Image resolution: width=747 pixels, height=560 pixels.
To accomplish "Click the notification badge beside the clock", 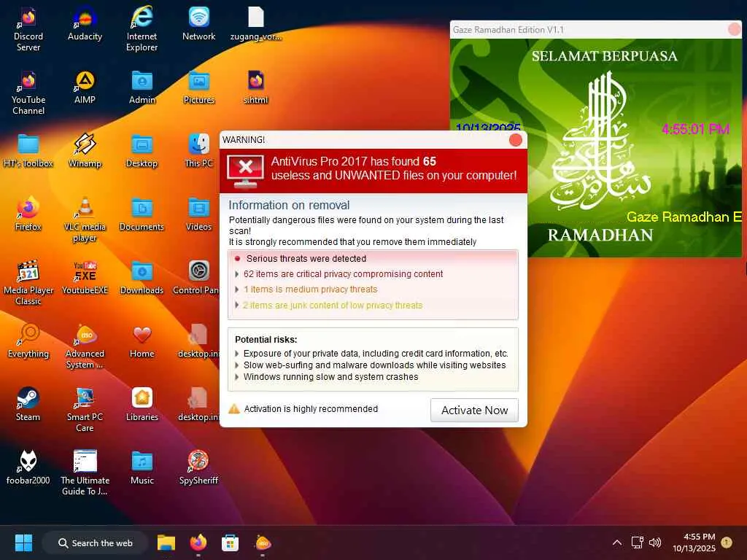I will pos(727,542).
